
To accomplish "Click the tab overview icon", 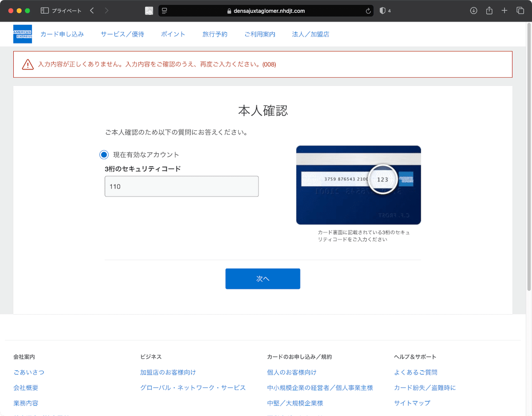I will click(520, 10).
